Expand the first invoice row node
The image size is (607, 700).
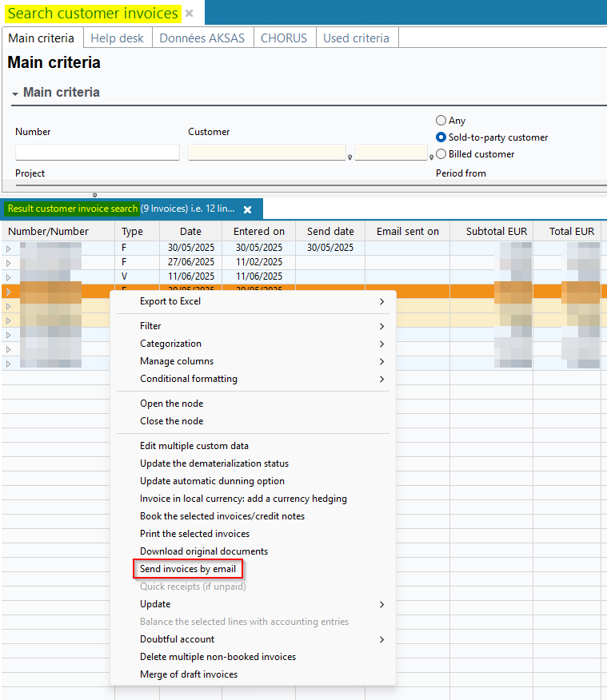coord(9,249)
